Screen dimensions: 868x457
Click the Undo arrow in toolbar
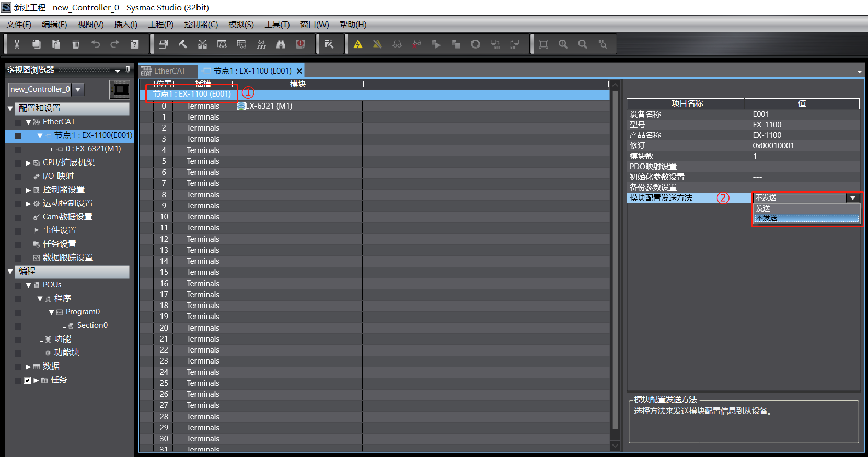tap(95, 44)
